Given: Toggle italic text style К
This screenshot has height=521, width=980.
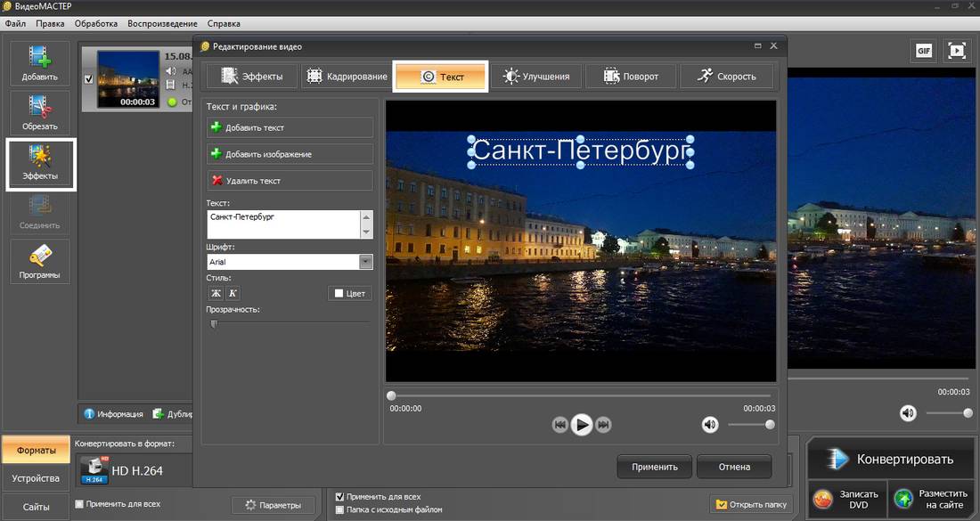Looking at the screenshot, I should (x=233, y=293).
